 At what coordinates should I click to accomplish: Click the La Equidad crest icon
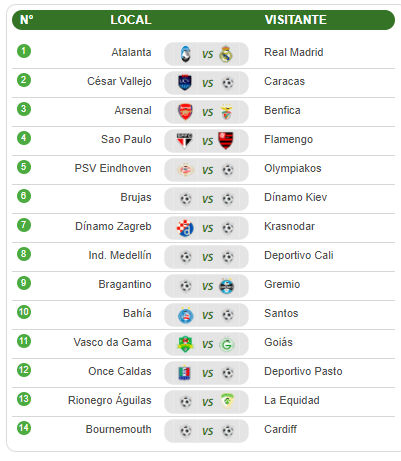[227, 401]
